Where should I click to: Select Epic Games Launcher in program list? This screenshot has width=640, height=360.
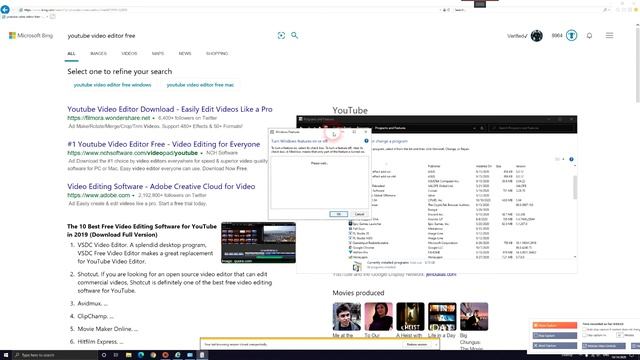click(x=364, y=224)
